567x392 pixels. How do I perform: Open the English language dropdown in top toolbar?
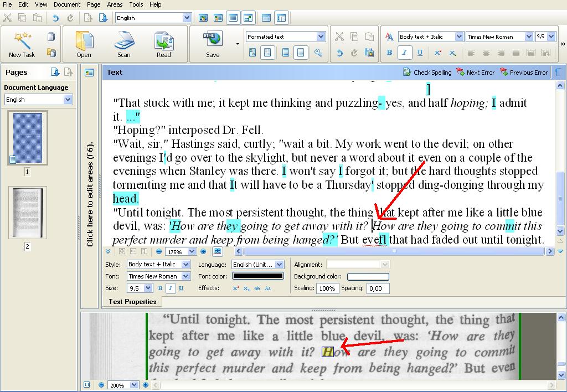pyautogui.click(x=187, y=18)
